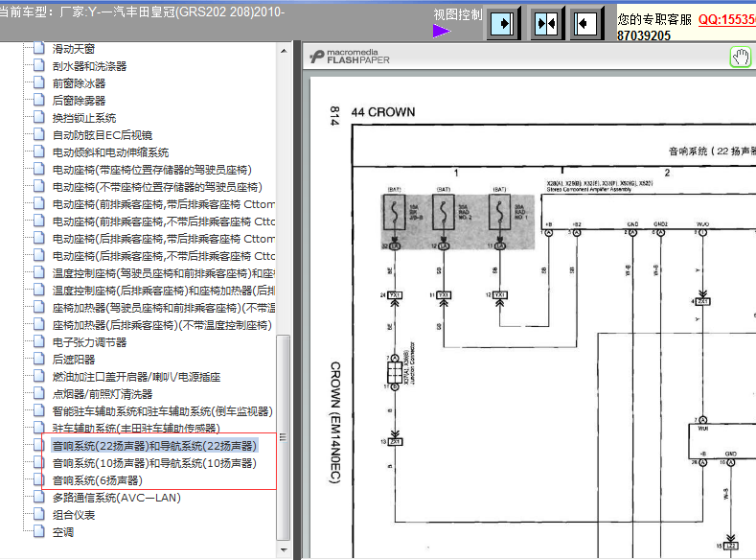Open 燃油加注口盖开启器/喇叭/电源插座
This screenshot has height=560, width=756.
pos(136,377)
